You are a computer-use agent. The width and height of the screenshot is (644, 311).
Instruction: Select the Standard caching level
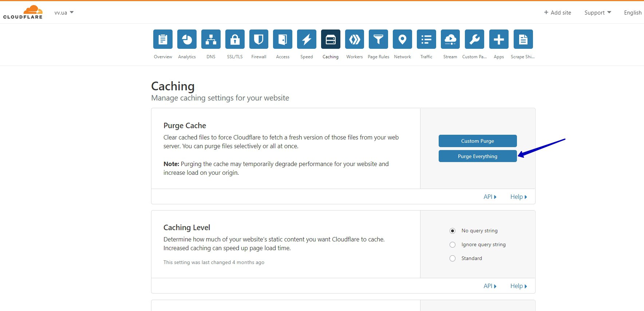(x=453, y=259)
